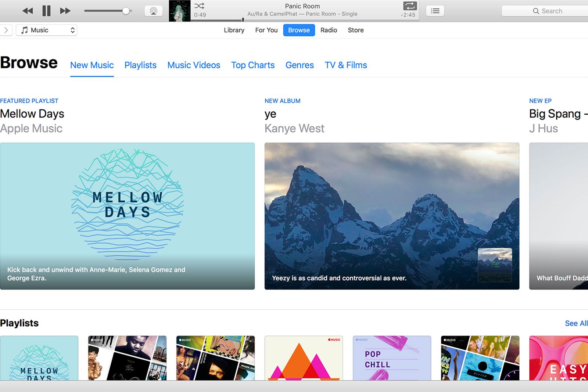Toggle repeat mode
Screen dimensions: 588x392
pyautogui.click(x=410, y=6)
